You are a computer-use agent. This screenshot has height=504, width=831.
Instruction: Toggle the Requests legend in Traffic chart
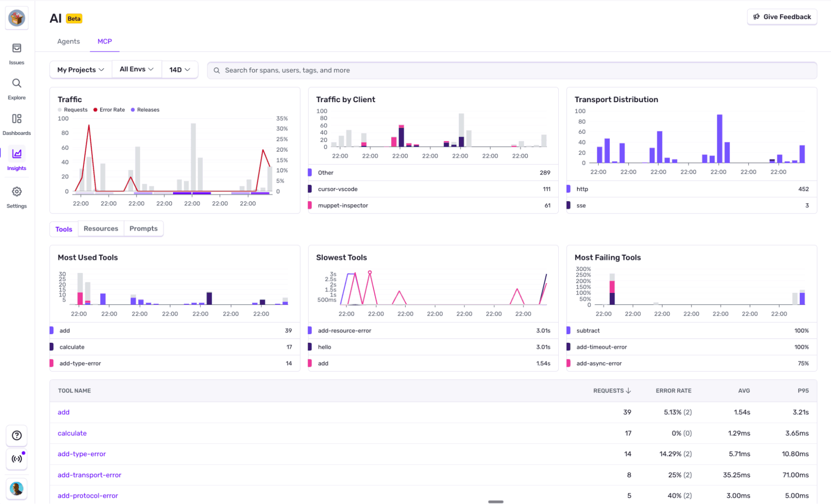(73, 109)
